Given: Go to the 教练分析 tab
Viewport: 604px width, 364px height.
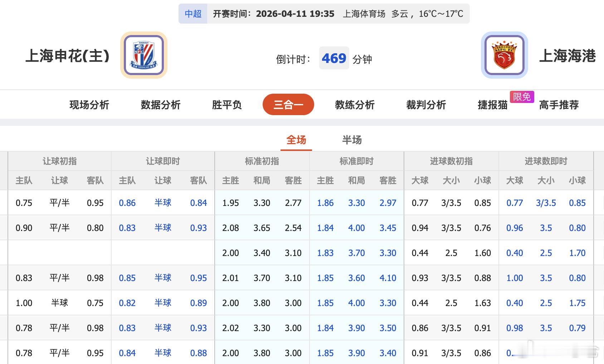Looking at the screenshot, I should pos(355,105).
